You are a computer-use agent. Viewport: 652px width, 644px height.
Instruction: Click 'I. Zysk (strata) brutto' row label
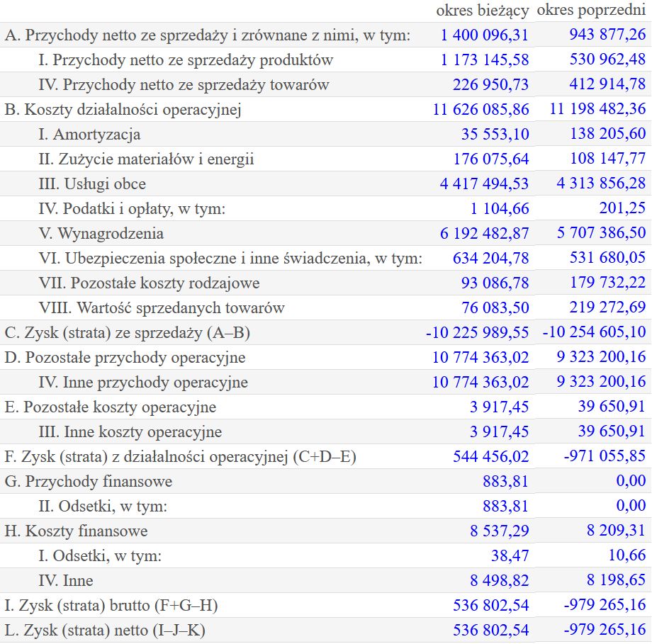pyautogui.click(x=111, y=606)
